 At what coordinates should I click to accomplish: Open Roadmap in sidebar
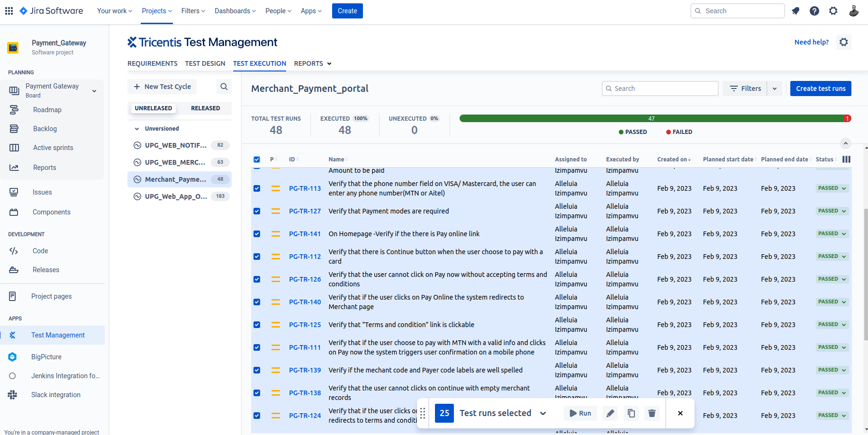click(x=47, y=110)
